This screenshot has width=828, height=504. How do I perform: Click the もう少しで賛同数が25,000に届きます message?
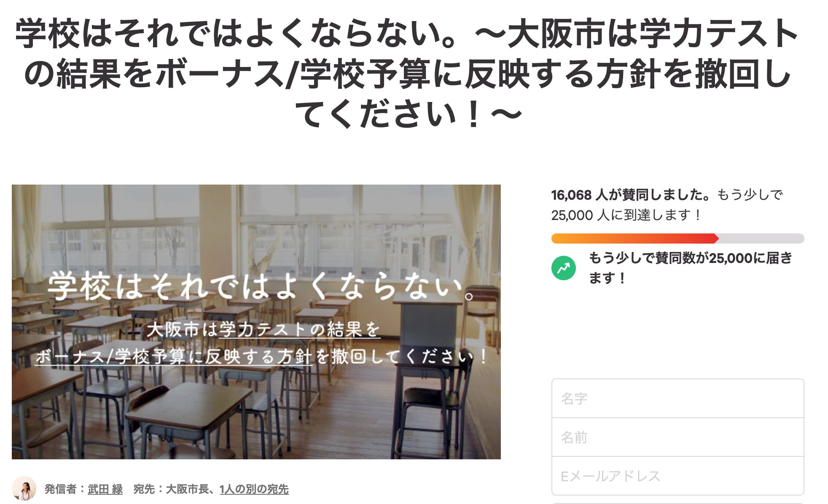pos(691,268)
